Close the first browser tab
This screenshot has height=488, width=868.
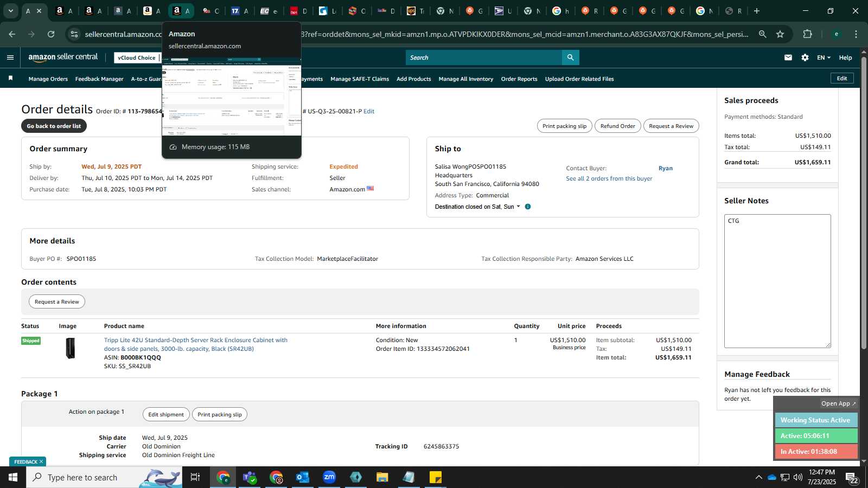tap(39, 11)
